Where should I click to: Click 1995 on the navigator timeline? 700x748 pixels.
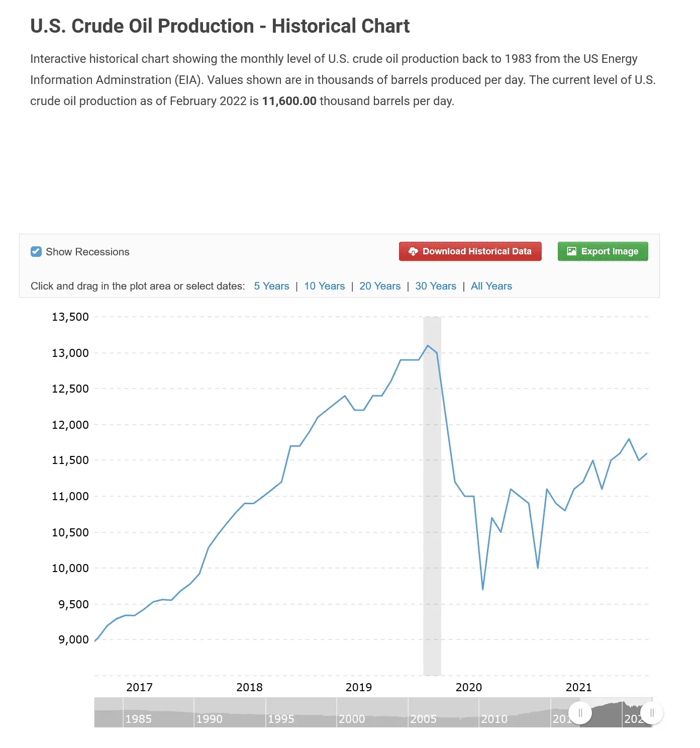coord(281,719)
